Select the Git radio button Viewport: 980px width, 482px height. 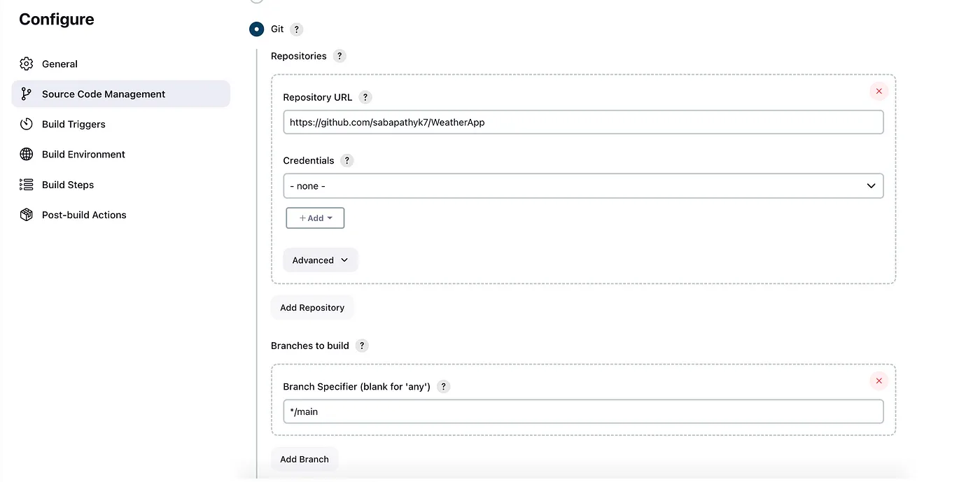pos(256,29)
